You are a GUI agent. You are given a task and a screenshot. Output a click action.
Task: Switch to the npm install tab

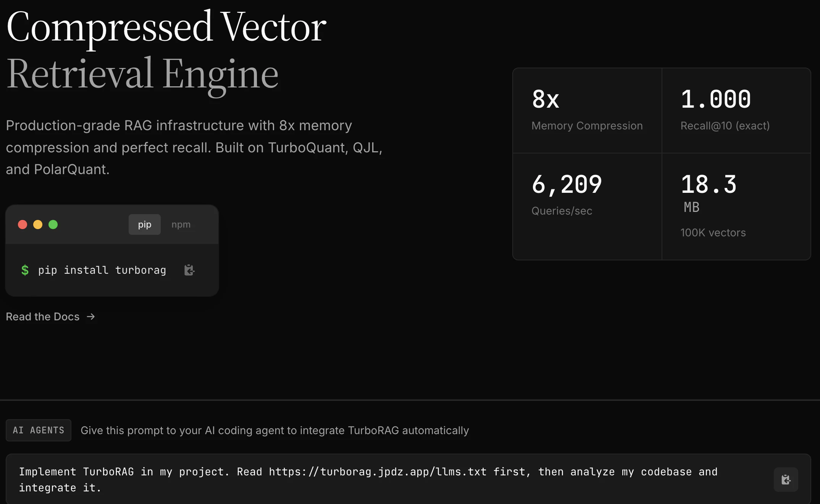[181, 225]
